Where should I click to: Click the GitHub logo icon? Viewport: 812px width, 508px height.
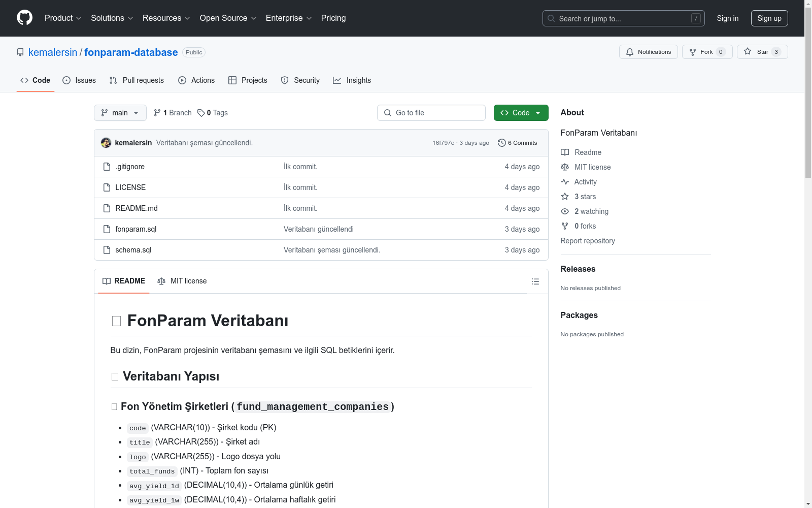24,18
